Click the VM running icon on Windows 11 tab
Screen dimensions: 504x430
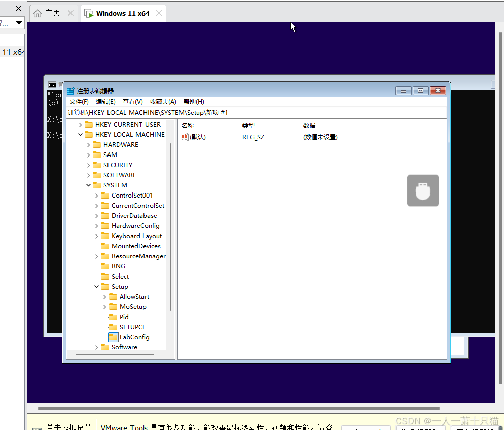[89, 13]
